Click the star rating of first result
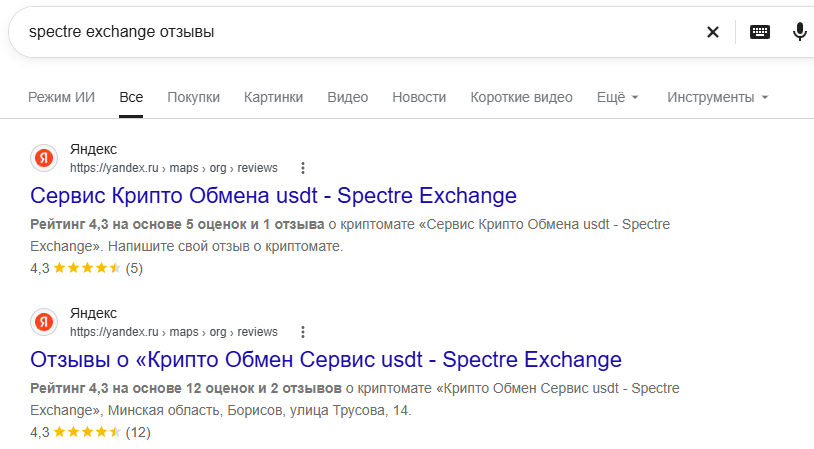814x449 pixels. pos(87,268)
